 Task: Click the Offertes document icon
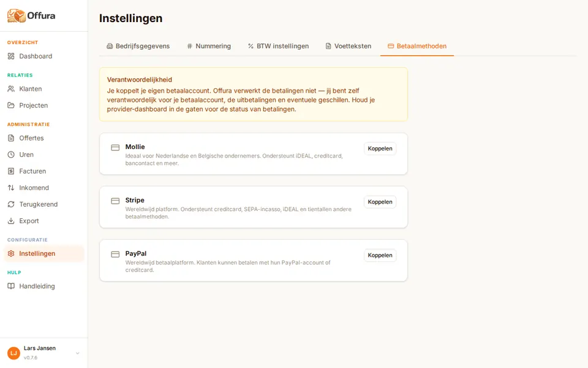11,138
